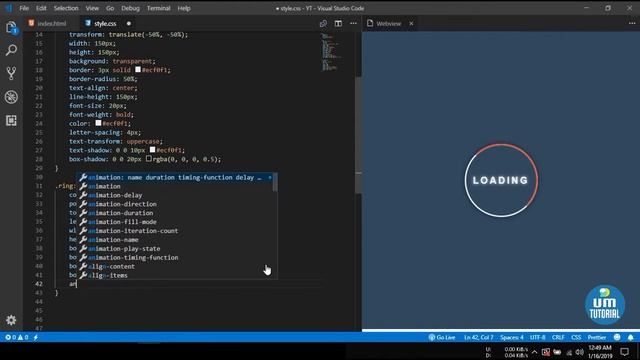Click the lightning bolt status bar icon
640x360 pixels.
tap(36, 338)
